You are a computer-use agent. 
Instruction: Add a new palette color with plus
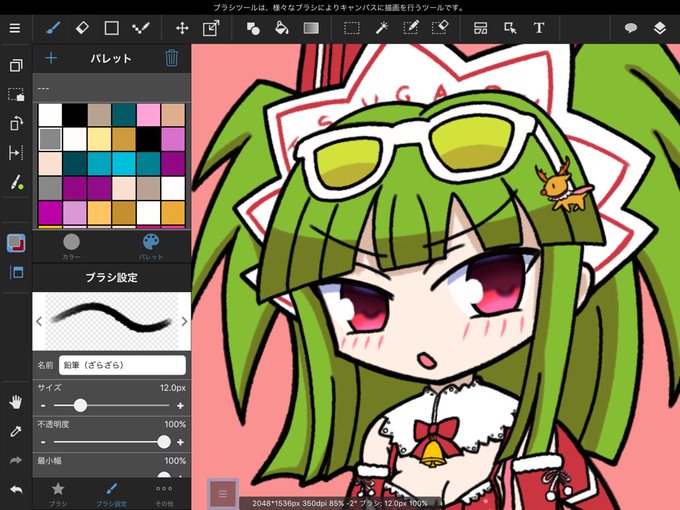(x=51, y=58)
